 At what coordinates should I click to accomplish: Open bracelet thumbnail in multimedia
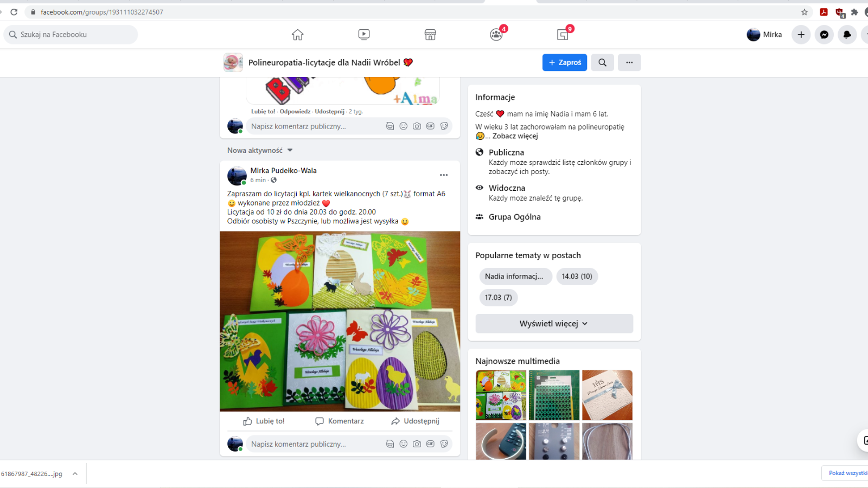tap(501, 441)
